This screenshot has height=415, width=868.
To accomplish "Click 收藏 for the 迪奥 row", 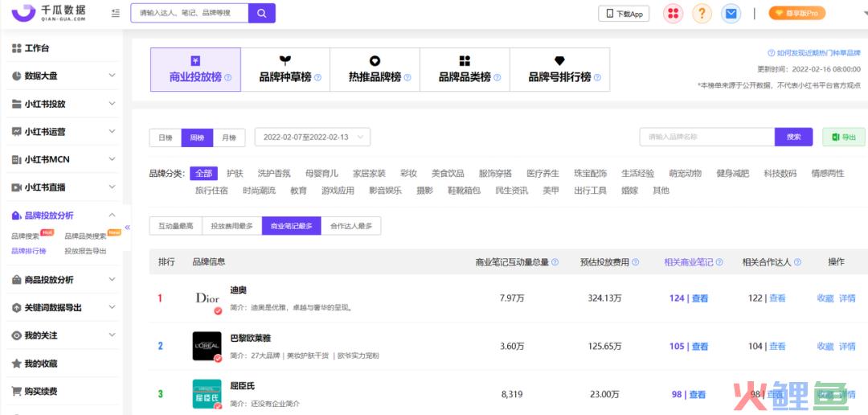I will click(825, 298).
